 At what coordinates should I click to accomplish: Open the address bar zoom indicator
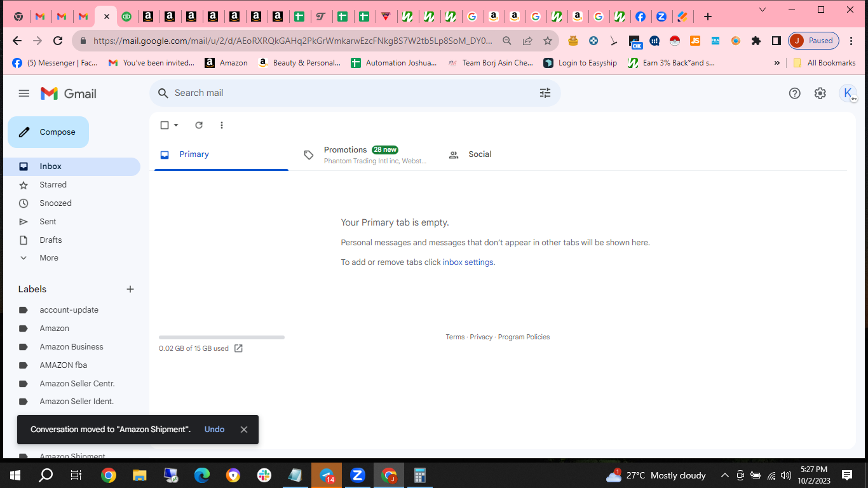point(507,41)
